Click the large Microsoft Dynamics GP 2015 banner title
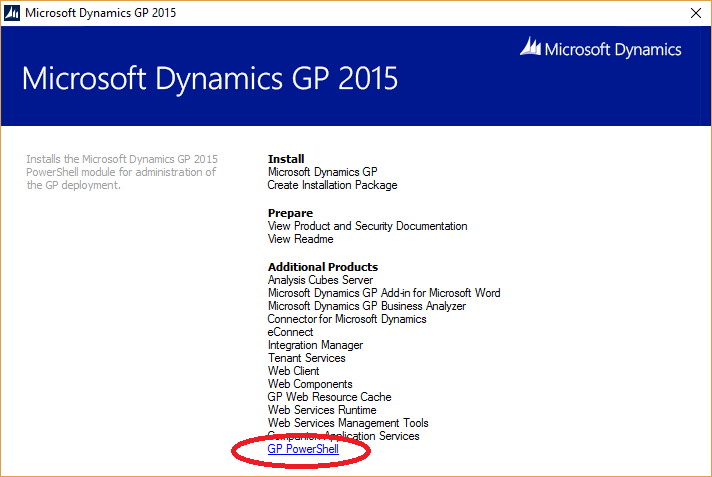712x477 pixels. point(210,78)
